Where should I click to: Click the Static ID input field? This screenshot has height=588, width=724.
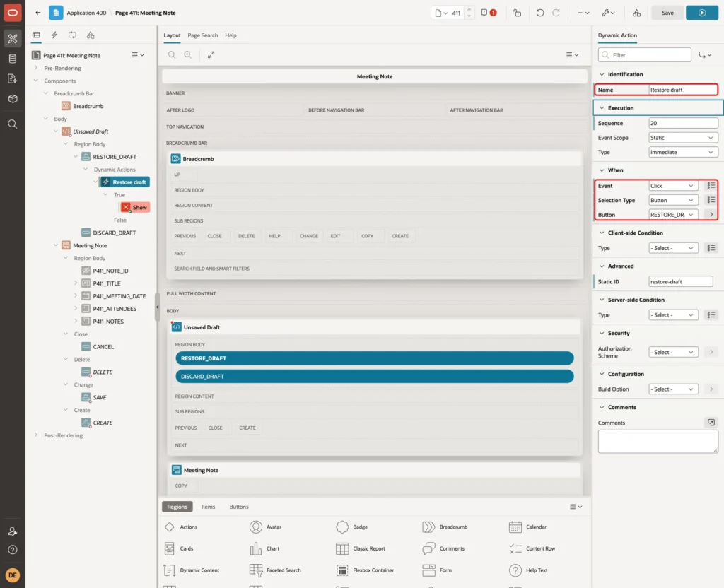680,281
